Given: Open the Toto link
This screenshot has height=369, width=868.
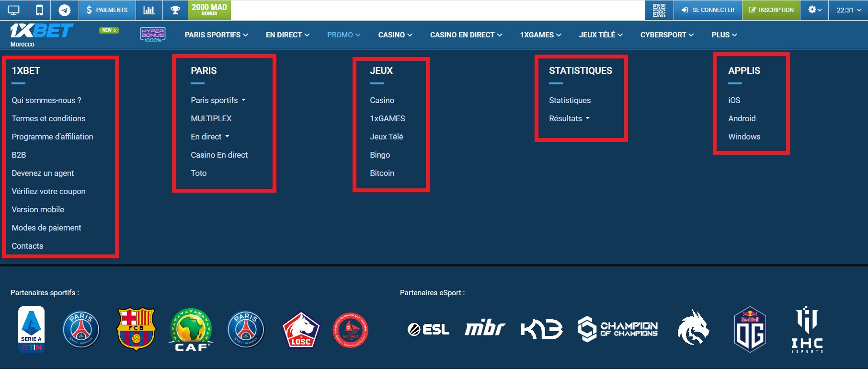Looking at the screenshot, I should (x=199, y=173).
